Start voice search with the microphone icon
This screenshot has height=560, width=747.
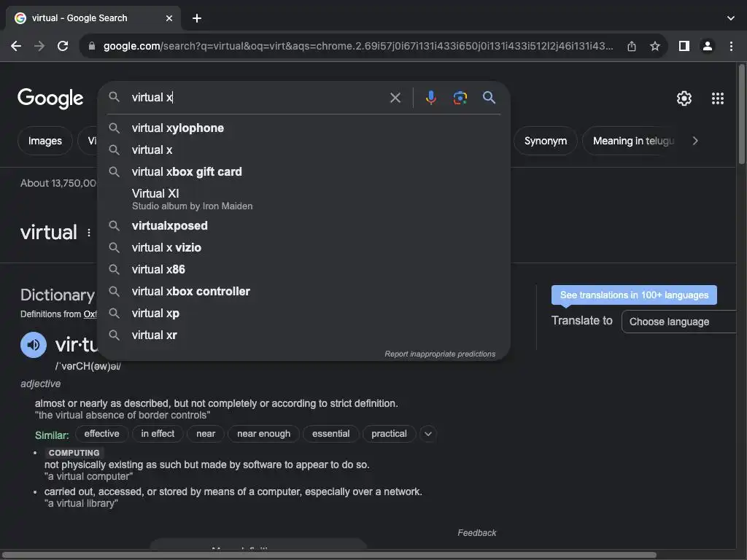pos(430,98)
